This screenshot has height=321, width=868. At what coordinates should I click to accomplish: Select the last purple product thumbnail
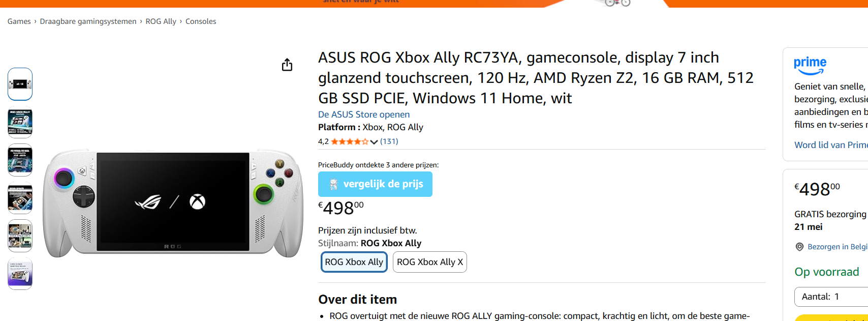point(20,274)
